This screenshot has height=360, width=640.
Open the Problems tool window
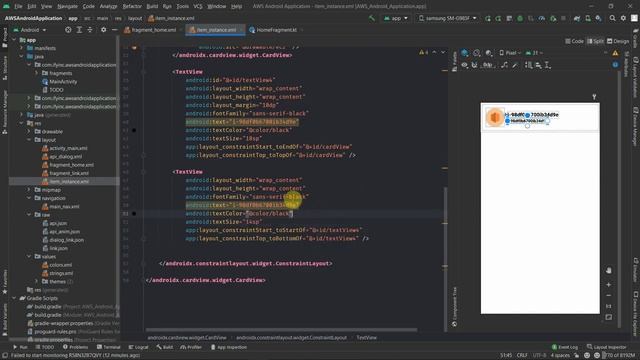[76, 347]
